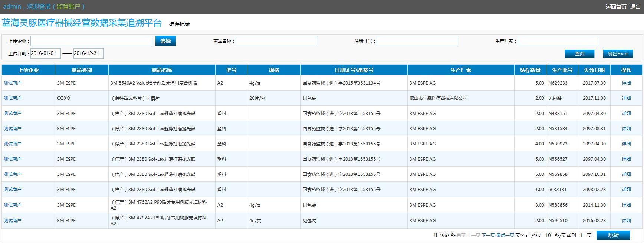Click 测试商户 in the N629233 row
This screenshot has height=243, width=644.
click(x=13, y=83)
